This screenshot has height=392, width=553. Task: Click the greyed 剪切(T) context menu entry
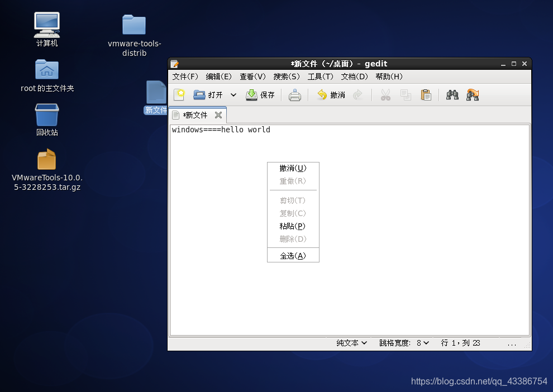pos(293,200)
